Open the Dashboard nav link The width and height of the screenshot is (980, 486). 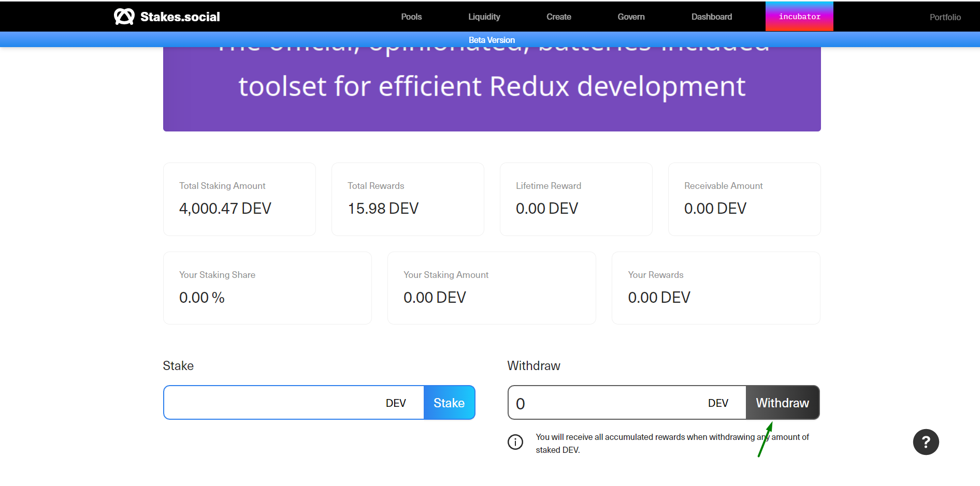(712, 17)
